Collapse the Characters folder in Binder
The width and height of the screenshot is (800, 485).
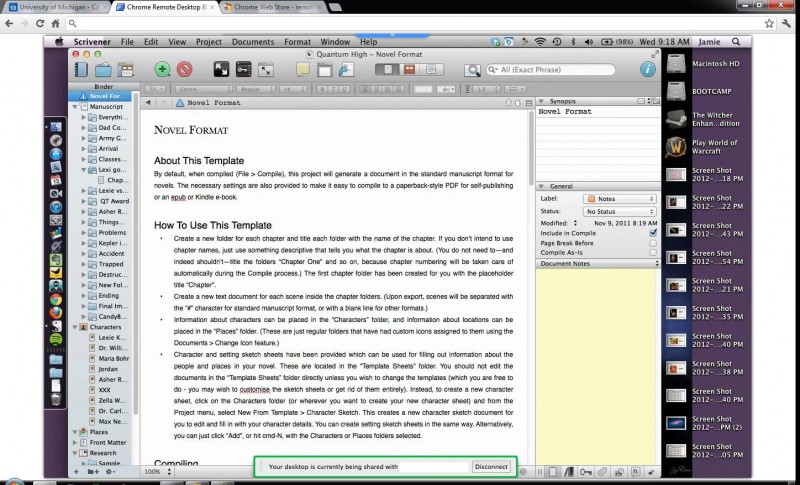point(76,327)
